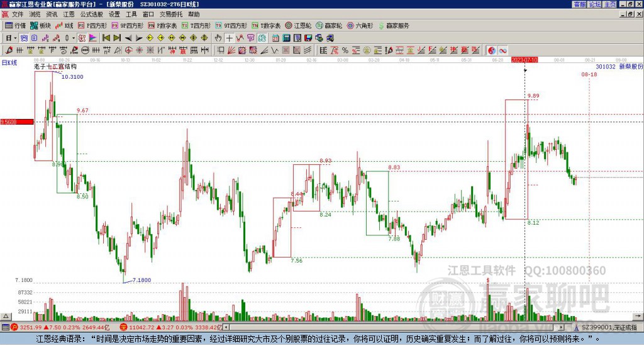Toggle the pressed blue icon next to 日 dropdown

25,38
